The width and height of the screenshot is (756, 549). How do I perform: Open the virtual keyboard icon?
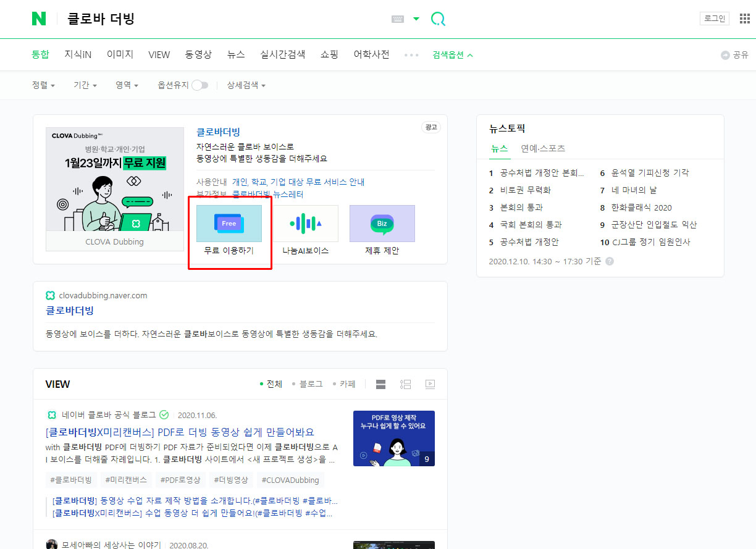tap(398, 19)
